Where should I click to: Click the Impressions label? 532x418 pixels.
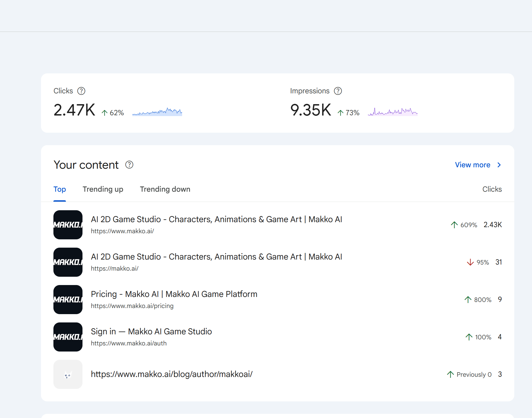coord(310,91)
